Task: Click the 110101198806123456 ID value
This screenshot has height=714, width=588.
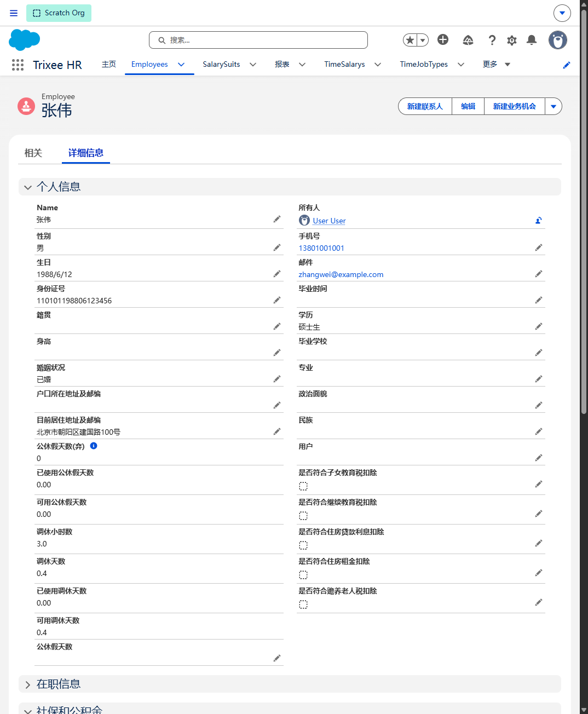Action: (74, 301)
